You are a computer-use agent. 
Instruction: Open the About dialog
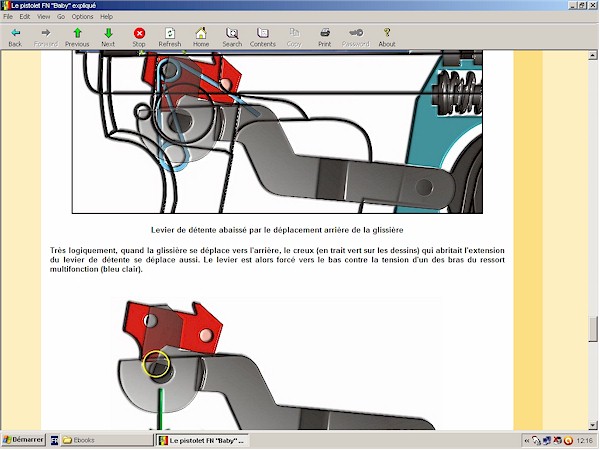click(x=387, y=37)
